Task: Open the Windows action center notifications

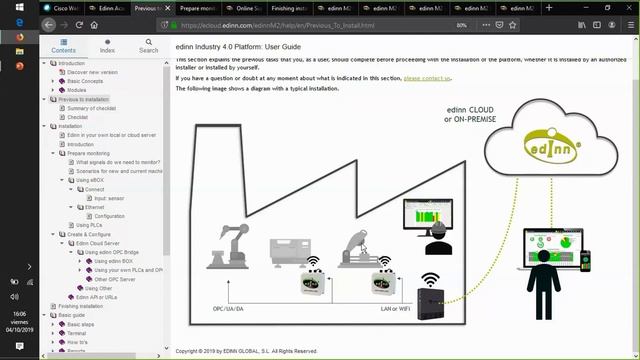Action: [19, 346]
